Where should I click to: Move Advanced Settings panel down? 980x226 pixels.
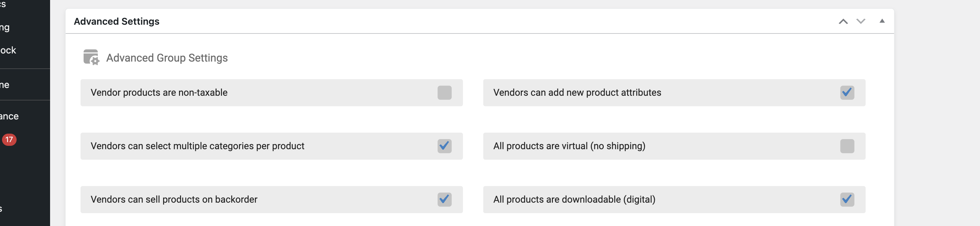(x=861, y=21)
